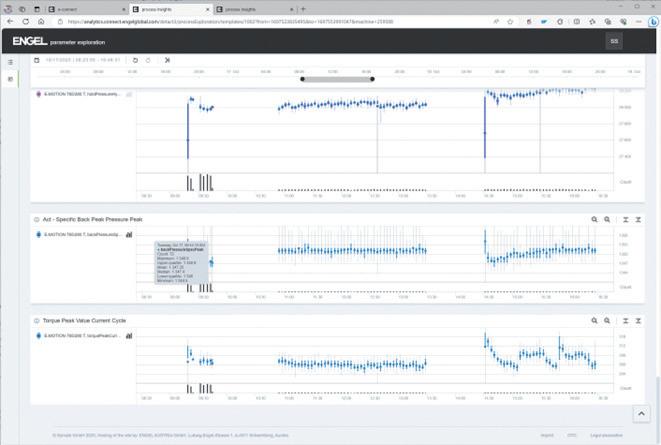The image size is (661, 445).
Task: Go back with browser back arrow
Action: (x=10, y=21)
